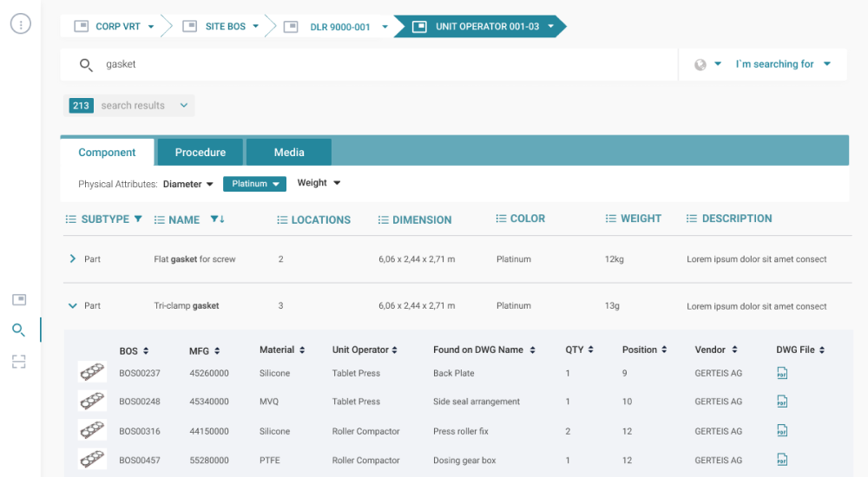The width and height of the screenshot is (868, 477).
Task: Sort by Found on DWG Name
Action: click(533, 350)
